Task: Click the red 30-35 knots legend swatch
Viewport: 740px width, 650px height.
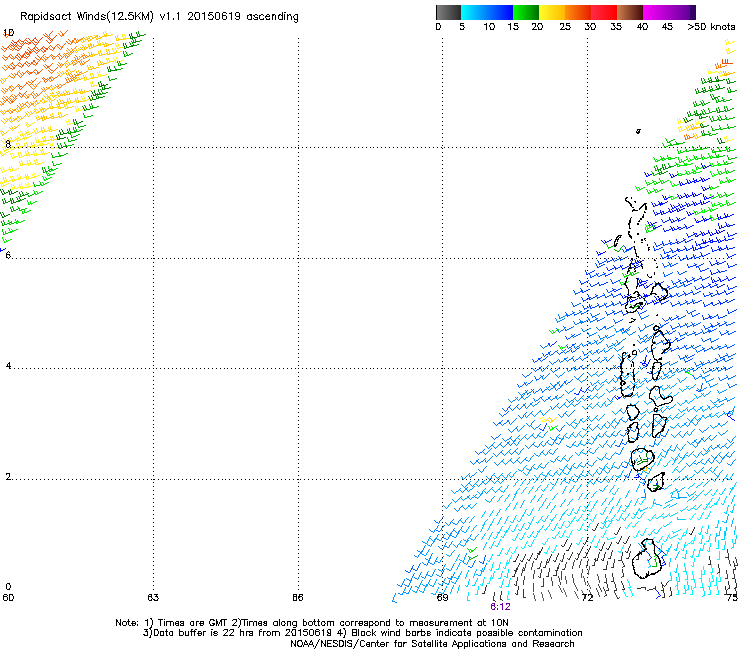Action: 604,12
